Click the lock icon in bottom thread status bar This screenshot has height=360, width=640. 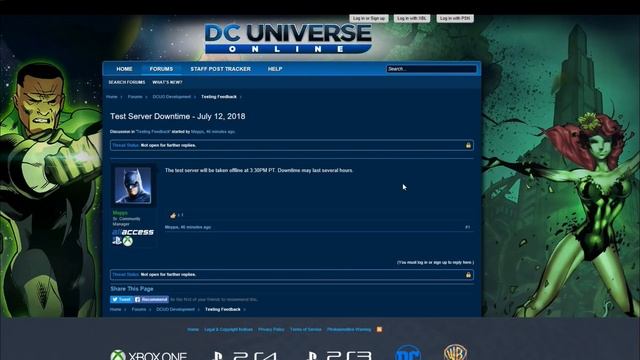(468, 275)
